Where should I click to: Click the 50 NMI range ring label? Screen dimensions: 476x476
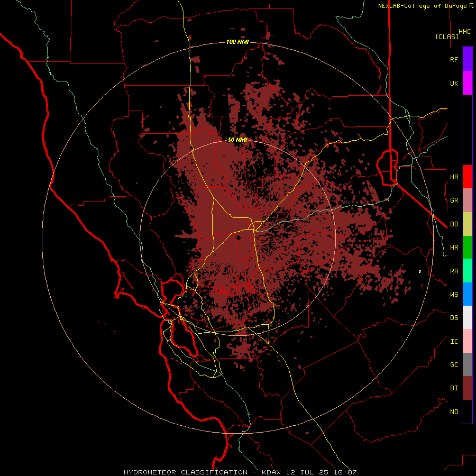click(x=237, y=140)
